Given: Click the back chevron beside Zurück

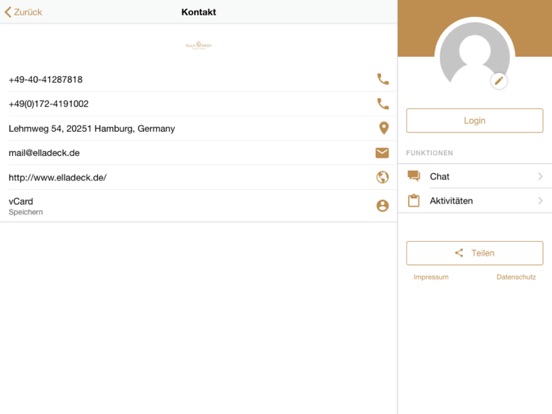Looking at the screenshot, I should pos(8,12).
